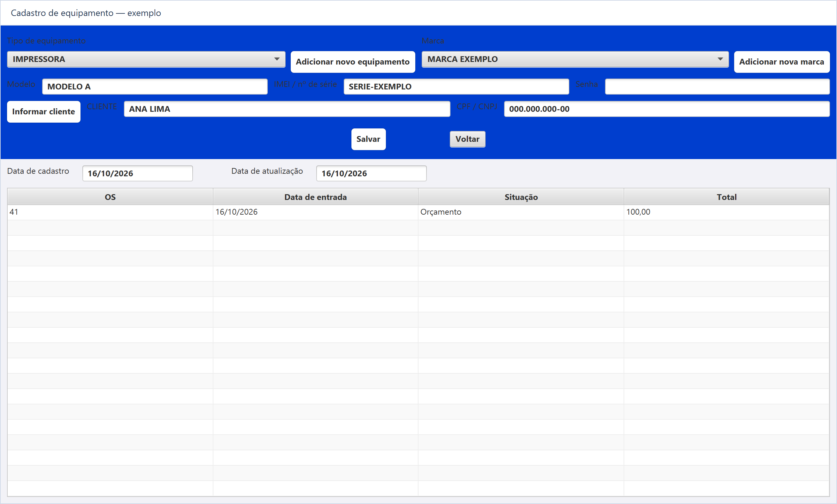Click the 100,00 total cell
Screen dimensions: 837x504
click(726, 212)
